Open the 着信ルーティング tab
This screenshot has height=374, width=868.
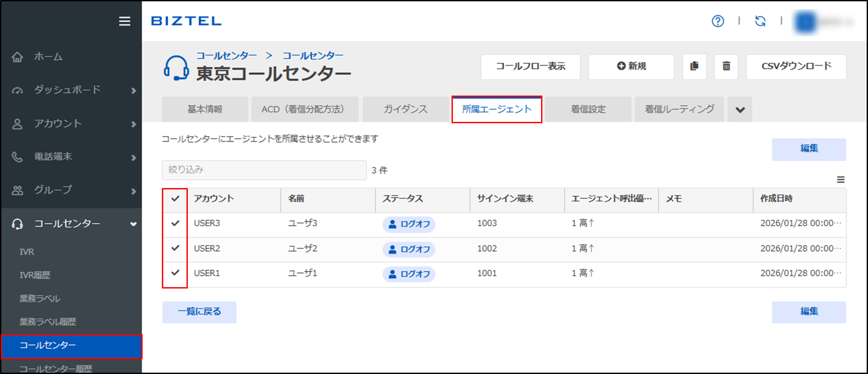click(679, 109)
